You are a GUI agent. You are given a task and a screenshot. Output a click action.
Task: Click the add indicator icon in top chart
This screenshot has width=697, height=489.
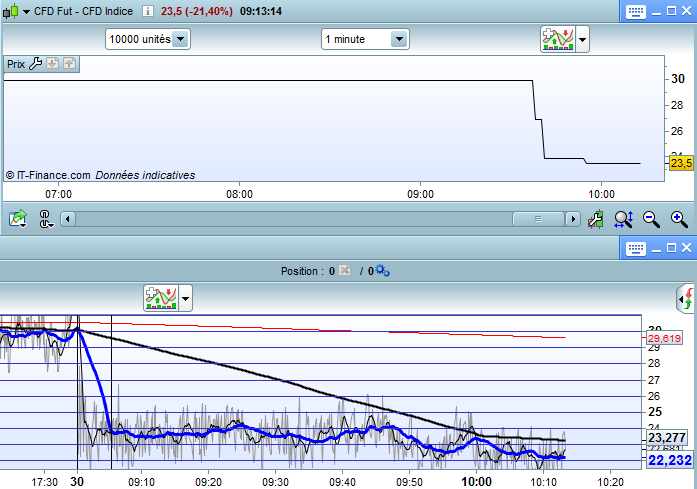coord(558,39)
